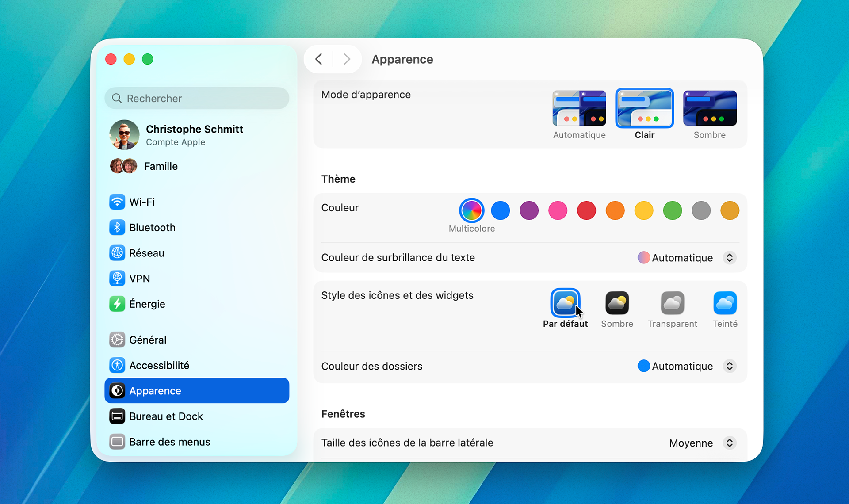The height and width of the screenshot is (504, 849).
Task: Open the Wi-Fi settings icon
Action: (x=117, y=202)
